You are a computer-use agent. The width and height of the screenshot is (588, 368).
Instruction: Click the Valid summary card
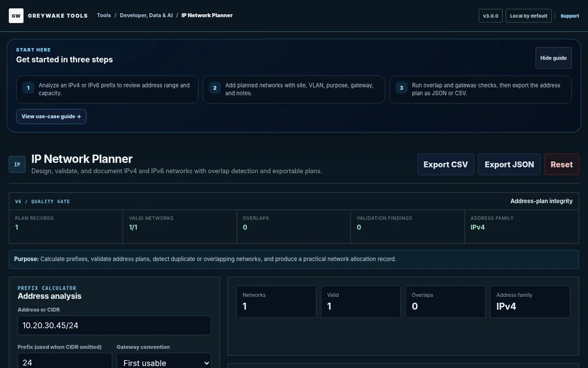(361, 302)
